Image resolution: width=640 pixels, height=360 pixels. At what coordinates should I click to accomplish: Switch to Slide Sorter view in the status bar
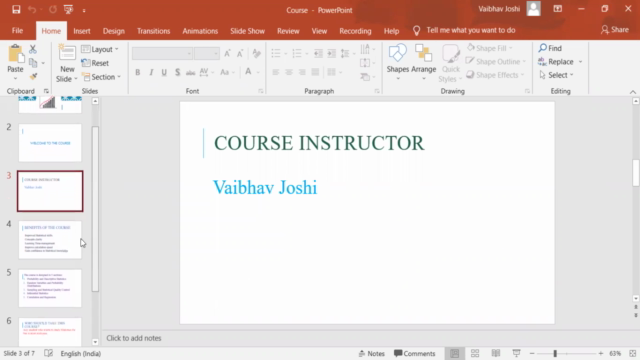point(475,353)
